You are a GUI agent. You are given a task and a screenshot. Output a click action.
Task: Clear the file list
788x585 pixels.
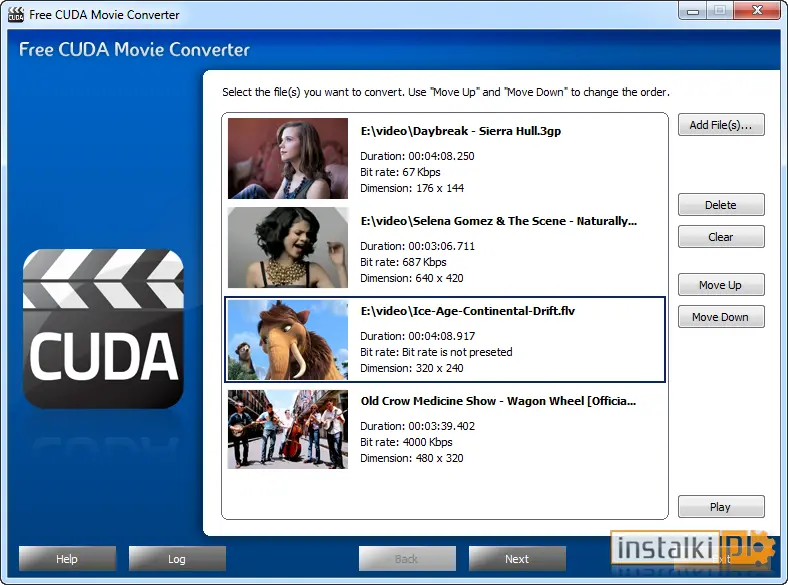point(721,237)
